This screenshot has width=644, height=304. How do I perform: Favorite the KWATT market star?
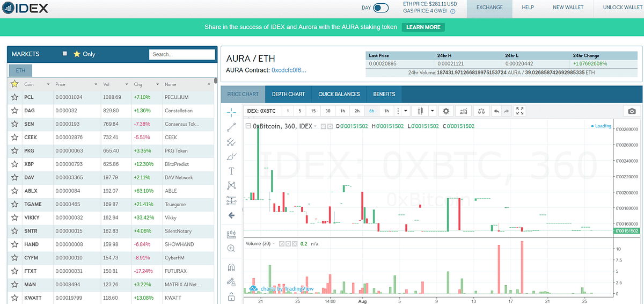pos(14,298)
